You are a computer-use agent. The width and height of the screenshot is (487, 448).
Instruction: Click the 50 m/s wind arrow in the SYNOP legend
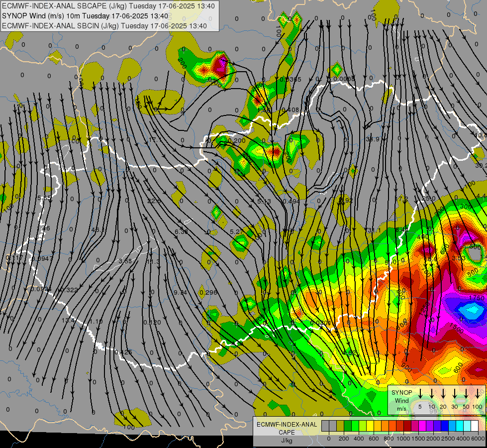click(x=466, y=393)
